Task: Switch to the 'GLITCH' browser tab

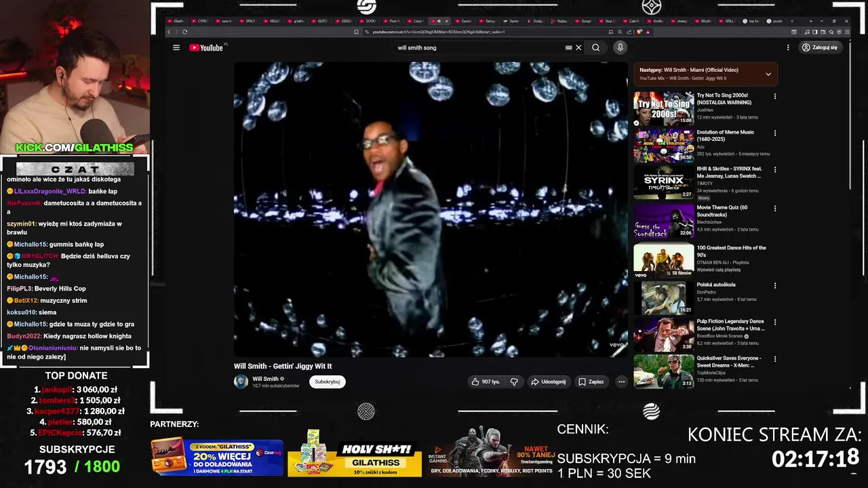Action: click(321, 21)
